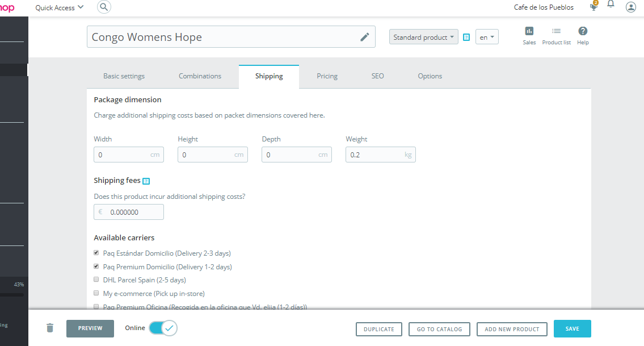Select the Shipping tab
The image size is (644, 346).
269,76
